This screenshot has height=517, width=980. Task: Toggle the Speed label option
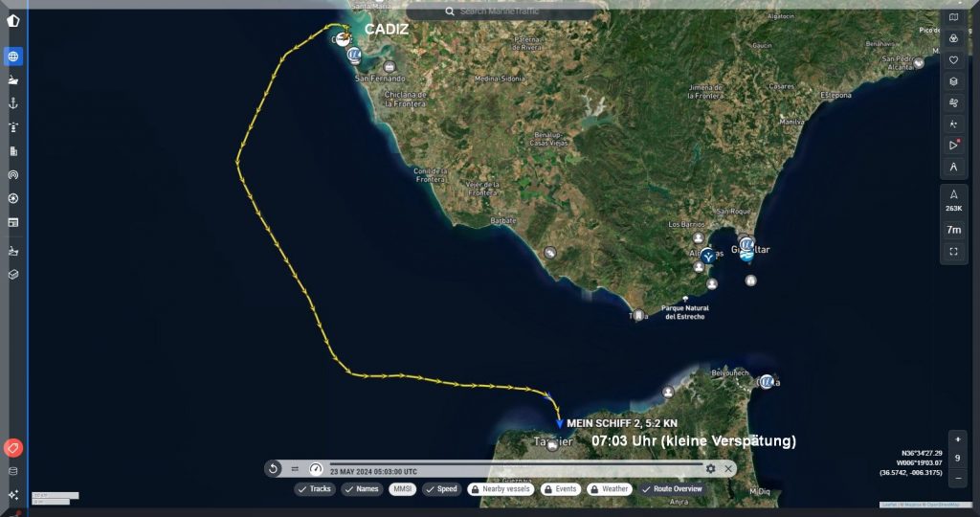tap(441, 489)
